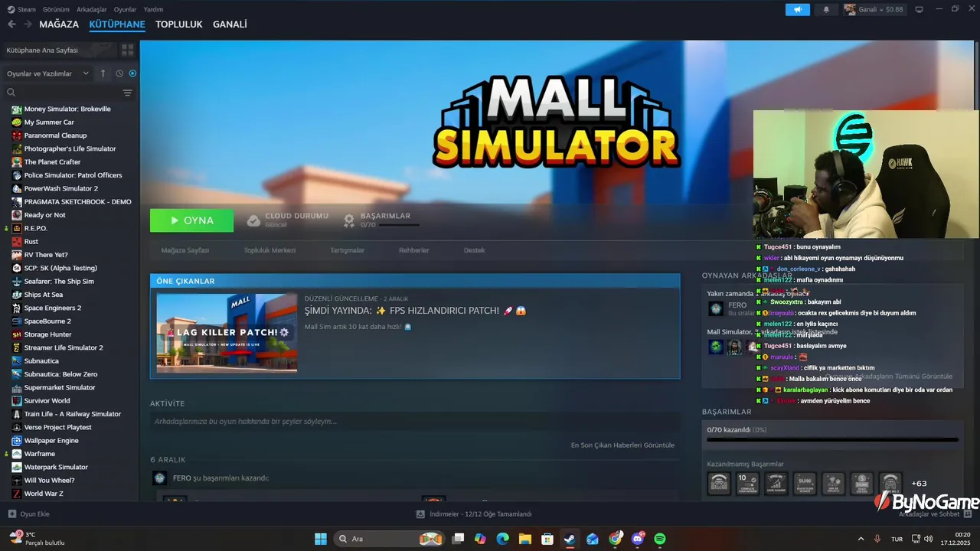Open Lag Killer Patch news thumbnail

click(x=227, y=333)
